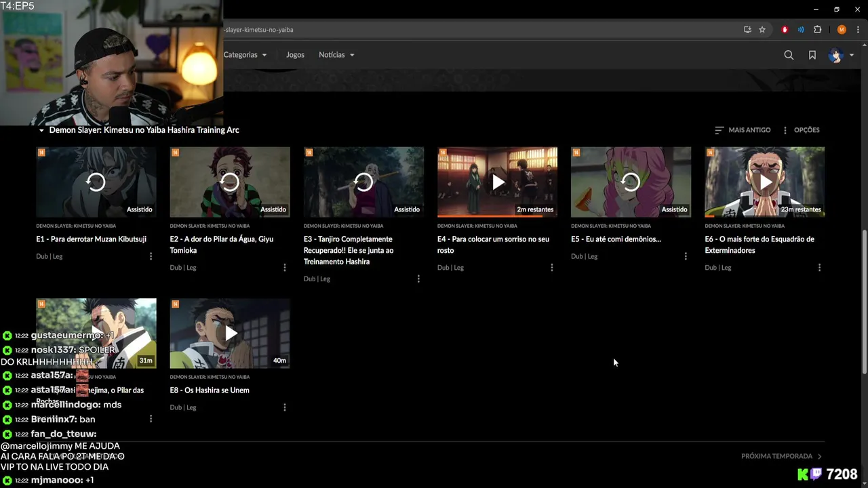Open the three-dot menu for episode E1
The height and width of the screenshot is (488, 868).
point(151,256)
